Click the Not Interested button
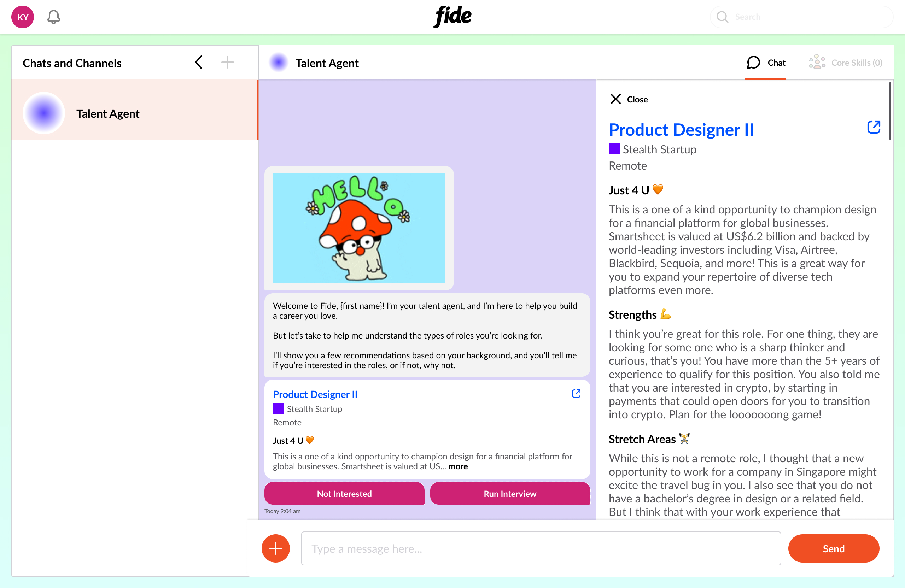 (344, 493)
